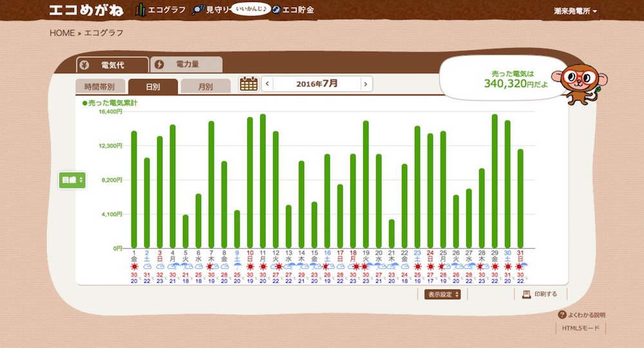644x348 pixels.
Task: Click the monkey mascot with glasses
Action: pos(580,84)
